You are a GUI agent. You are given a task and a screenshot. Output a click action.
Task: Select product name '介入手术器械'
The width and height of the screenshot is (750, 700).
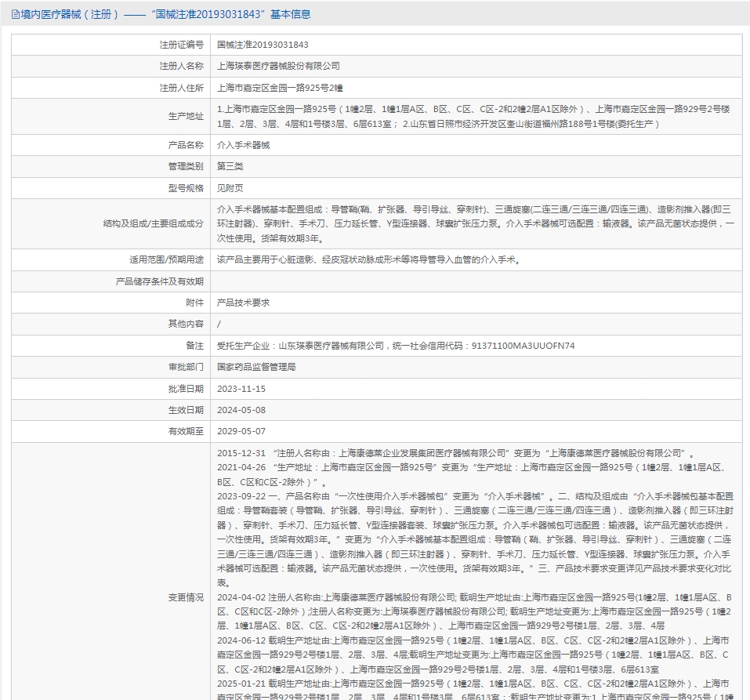click(x=243, y=145)
